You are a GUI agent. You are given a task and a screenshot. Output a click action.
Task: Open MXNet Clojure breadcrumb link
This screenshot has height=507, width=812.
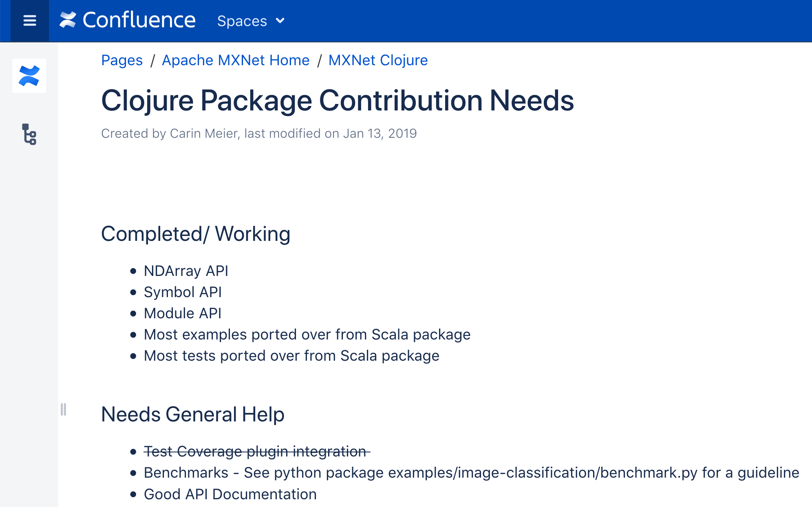click(x=378, y=60)
